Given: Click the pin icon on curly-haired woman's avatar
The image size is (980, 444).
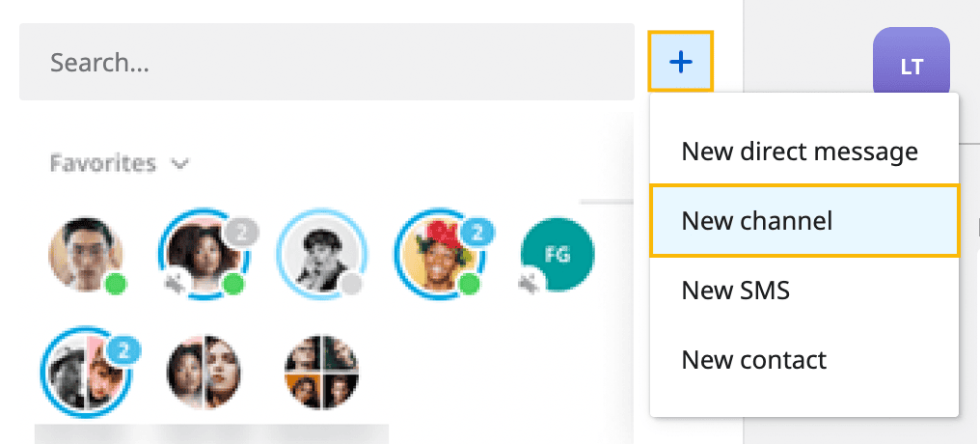Looking at the screenshot, I should pyautogui.click(x=176, y=284).
